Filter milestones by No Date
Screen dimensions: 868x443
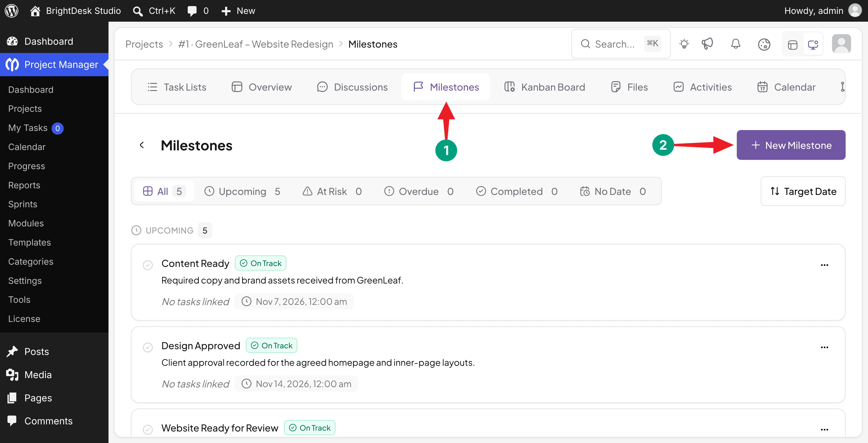(613, 191)
